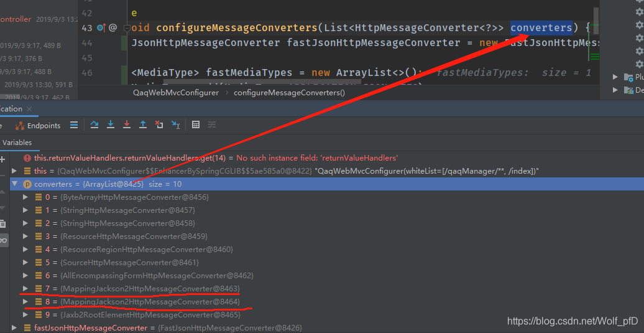Viewport: 644px width, 333px height.
Task: Collapse the converters ArrayList node
Action: pyautogui.click(x=14, y=184)
